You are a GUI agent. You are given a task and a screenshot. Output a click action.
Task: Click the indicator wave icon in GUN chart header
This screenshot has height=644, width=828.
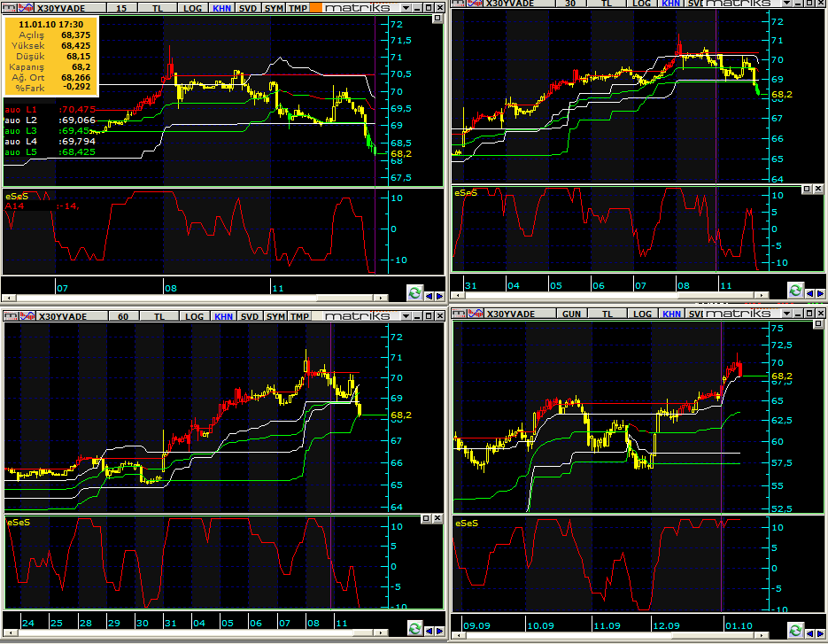pos(476,314)
